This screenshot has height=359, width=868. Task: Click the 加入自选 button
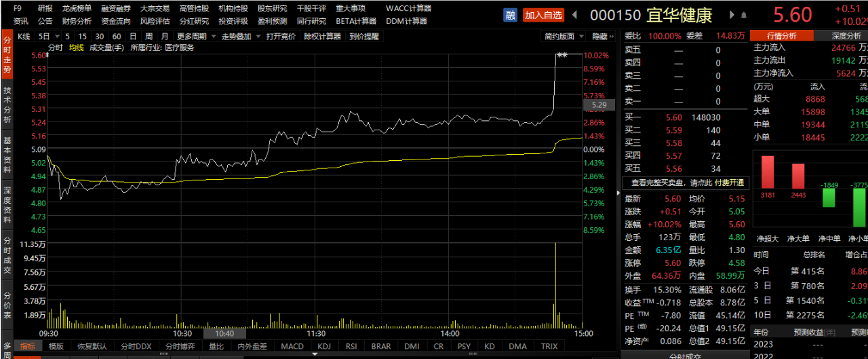tap(542, 14)
